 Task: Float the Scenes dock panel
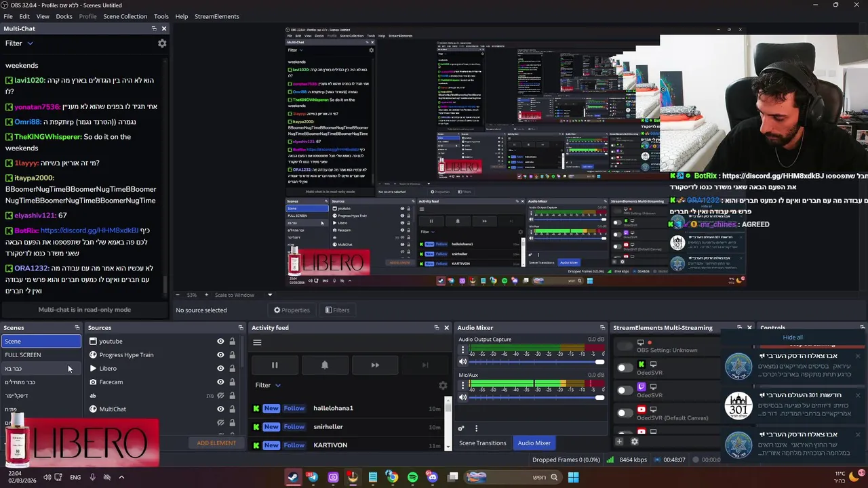[x=77, y=327]
